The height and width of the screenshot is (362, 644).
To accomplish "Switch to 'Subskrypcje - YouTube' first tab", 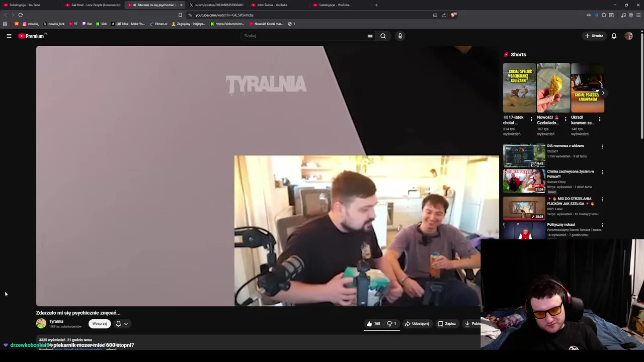I will coord(30,5).
